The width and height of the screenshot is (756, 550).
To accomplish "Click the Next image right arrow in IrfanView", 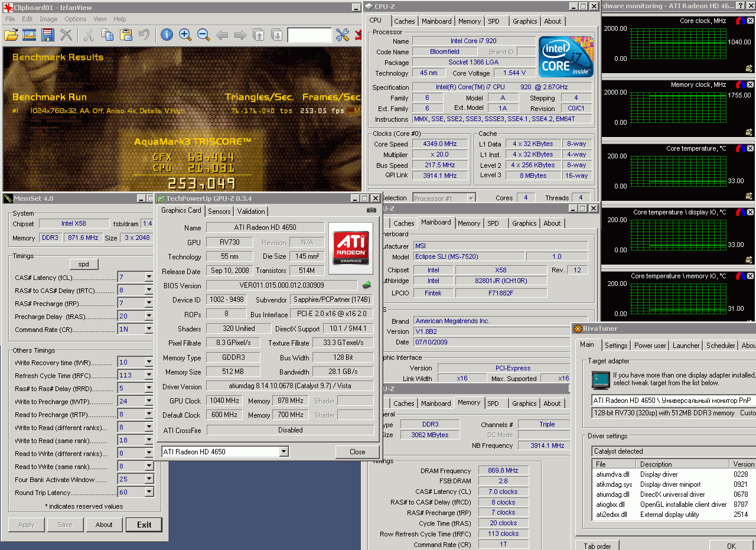I will click(240, 35).
